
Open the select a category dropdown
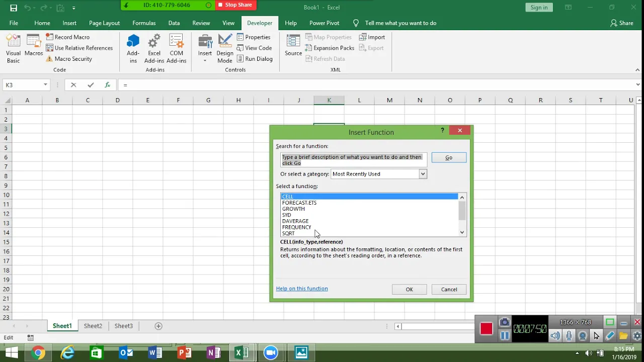[x=423, y=174]
